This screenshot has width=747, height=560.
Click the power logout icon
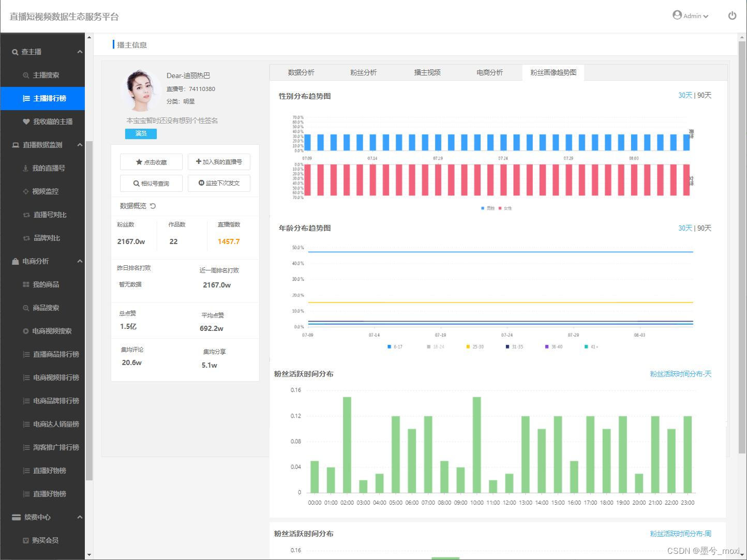732,16
